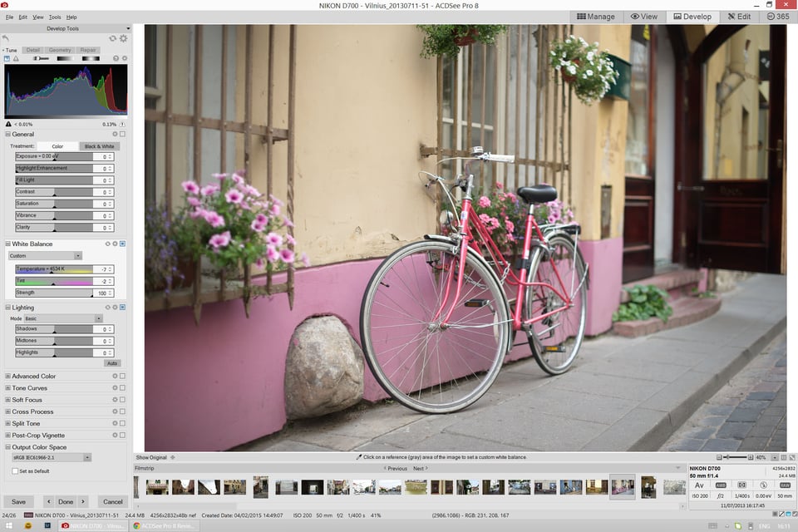Click the undo arrow in Develop Tools
798x532 pixels.
tap(6, 39)
